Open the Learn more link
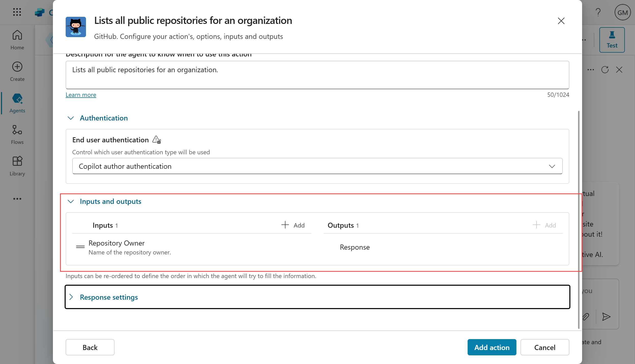The width and height of the screenshot is (635, 364). click(81, 95)
